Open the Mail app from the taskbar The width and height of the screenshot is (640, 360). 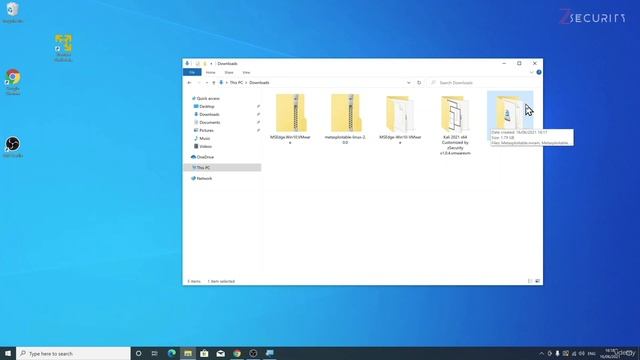(x=220, y=353)
